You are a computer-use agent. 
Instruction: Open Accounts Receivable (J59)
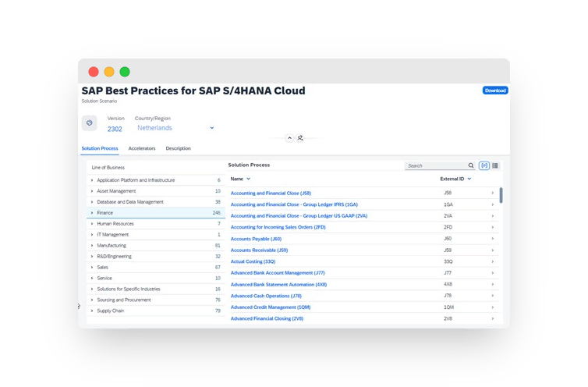point(259,250)
